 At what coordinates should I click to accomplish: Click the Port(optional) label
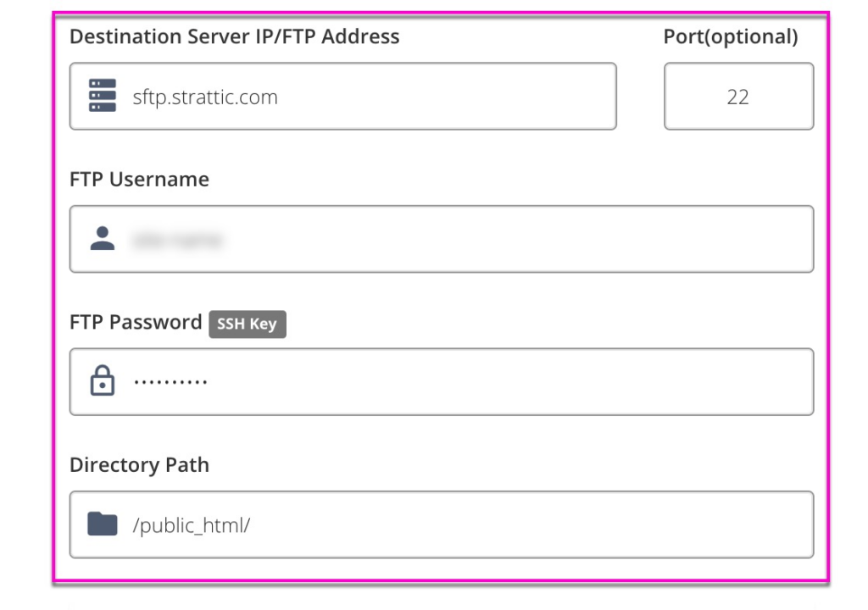731,37
